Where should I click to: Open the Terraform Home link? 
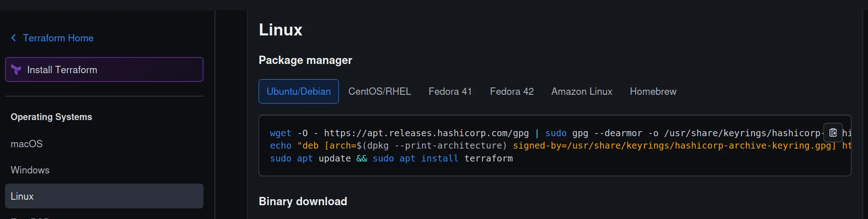[58, 38]
